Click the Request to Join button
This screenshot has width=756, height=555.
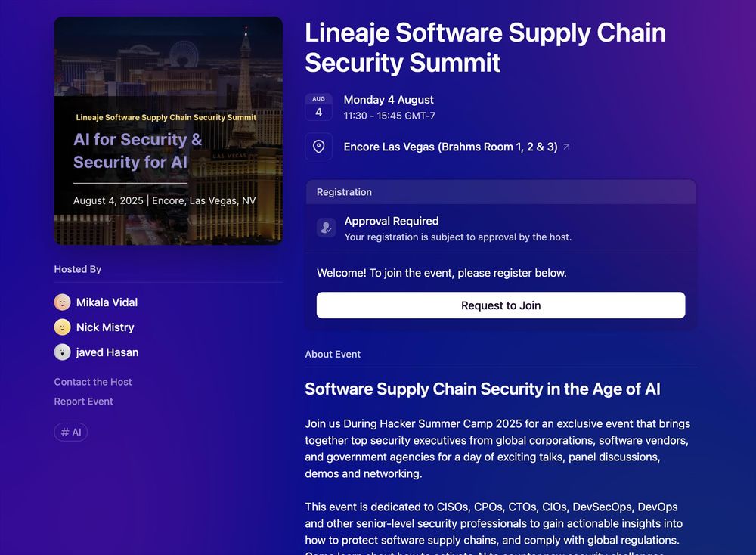tap(500, 305)
